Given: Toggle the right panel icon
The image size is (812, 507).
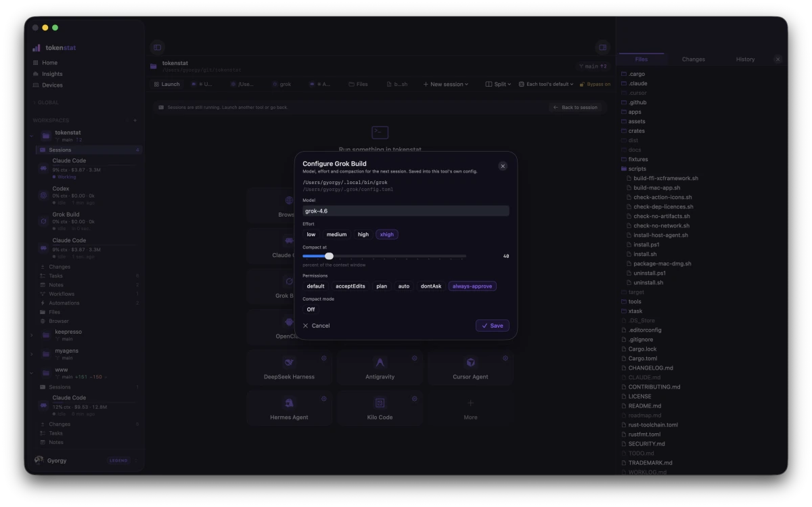Looking at the screenshot, I should pyautogui.click(x=602, y=47).
